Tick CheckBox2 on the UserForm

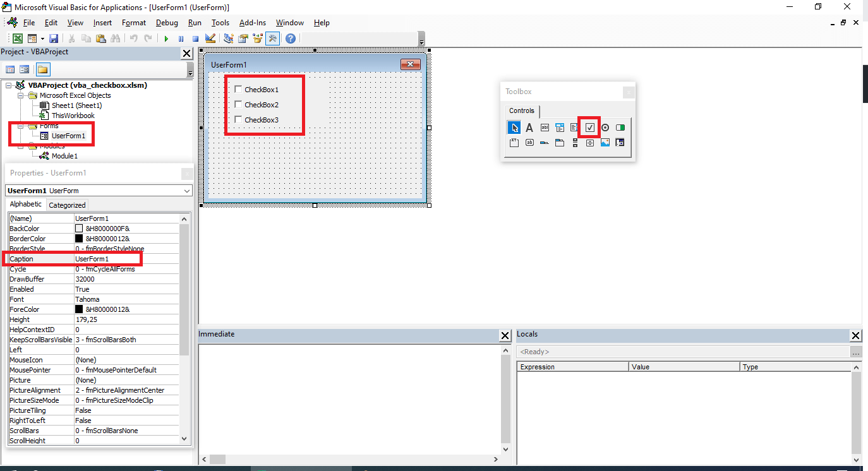click(x=238, y=103)
